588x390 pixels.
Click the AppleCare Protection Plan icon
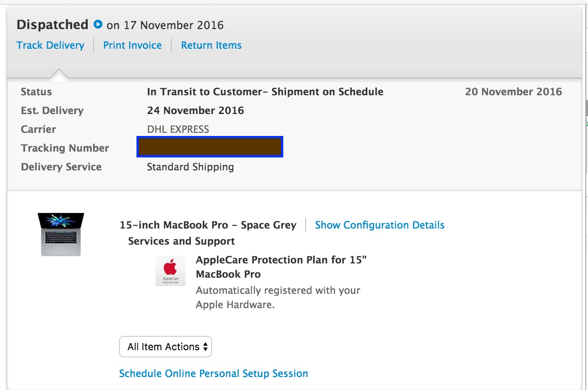coord(170,271)
